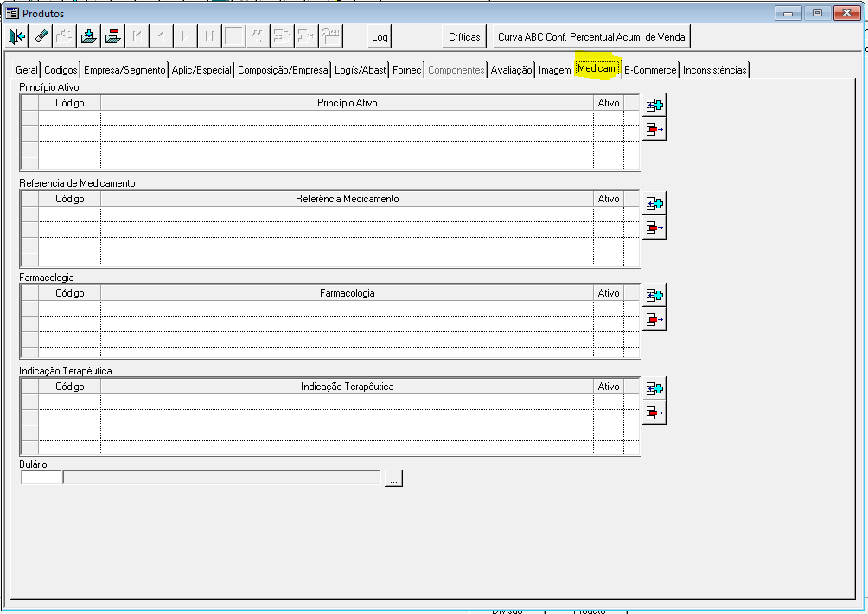The width and height of the screenshot is (868, 614).
Task: Switch to the E-Commerce tab
Action: [650, 70]
